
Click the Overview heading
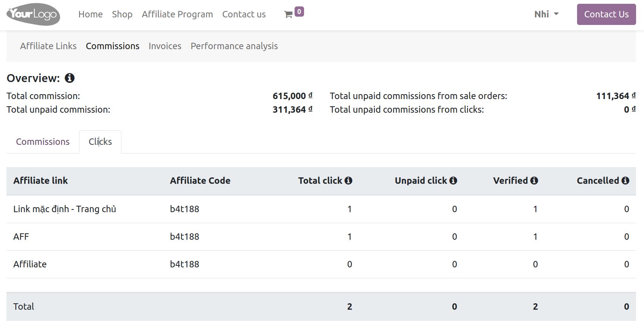(x=33, y=78)
